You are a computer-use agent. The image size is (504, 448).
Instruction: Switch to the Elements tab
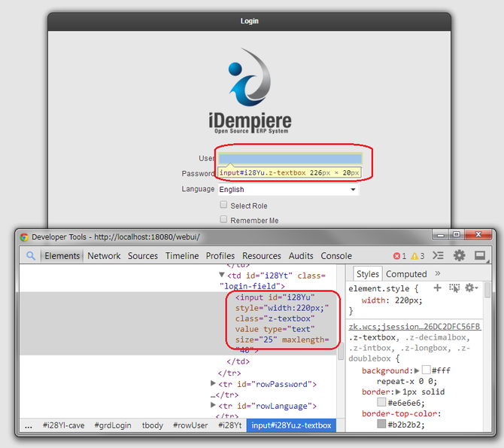click(x=62, y=256)
